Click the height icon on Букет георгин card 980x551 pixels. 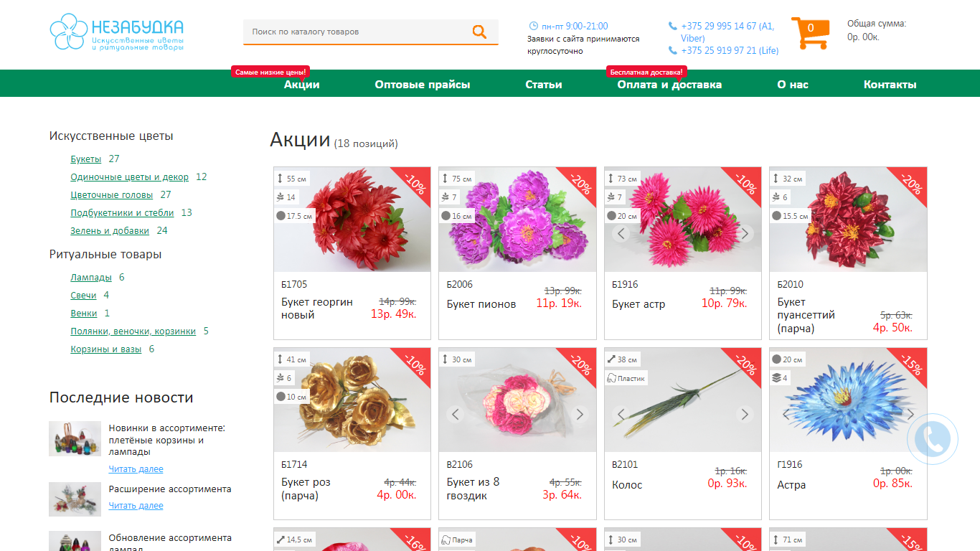click(280, 179)
